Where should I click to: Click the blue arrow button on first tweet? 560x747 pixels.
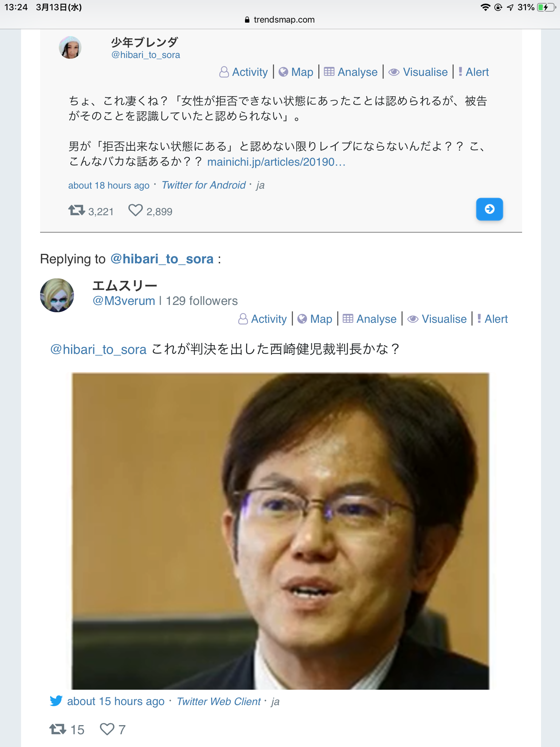tap(489, 209)
